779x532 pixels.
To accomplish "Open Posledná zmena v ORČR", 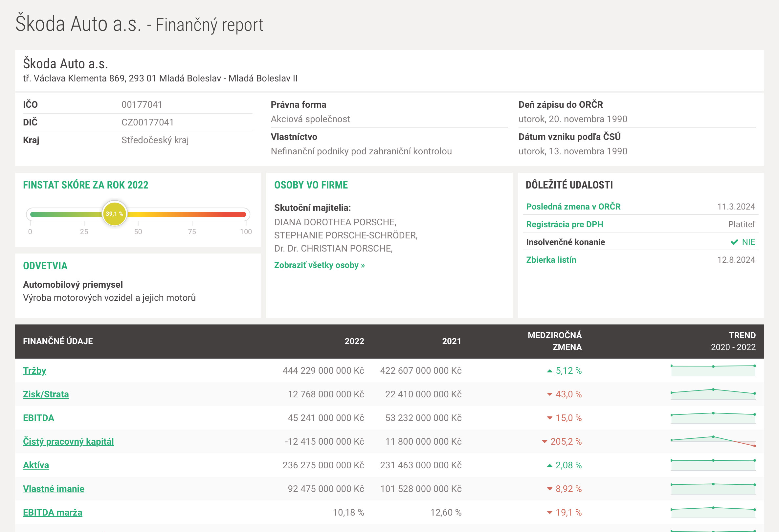I will (573, 207).
